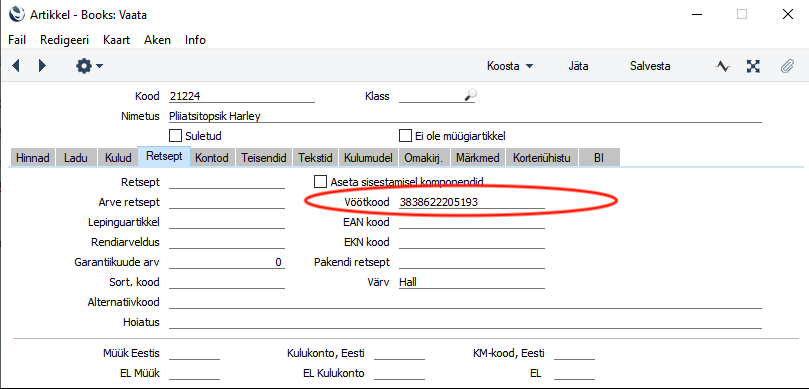
Task: Switch to the Korteriühistu tab
Action: [542, 158]
